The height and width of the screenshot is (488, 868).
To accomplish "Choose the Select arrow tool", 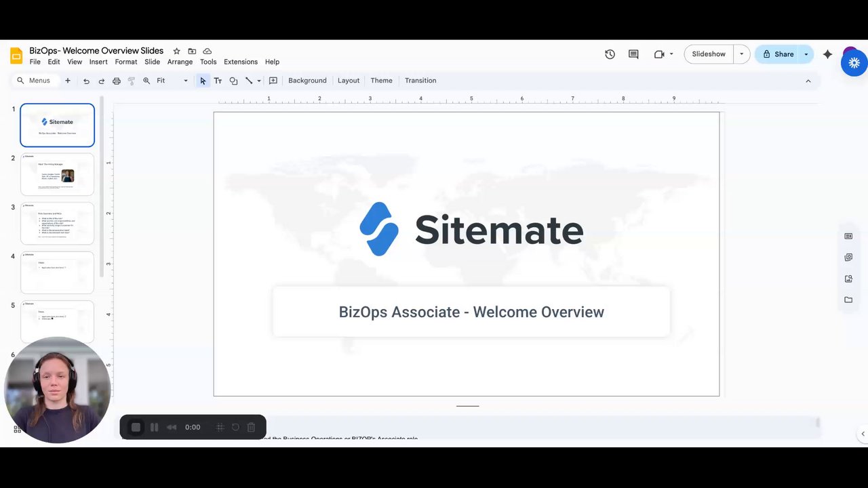I will coord(203,81).
